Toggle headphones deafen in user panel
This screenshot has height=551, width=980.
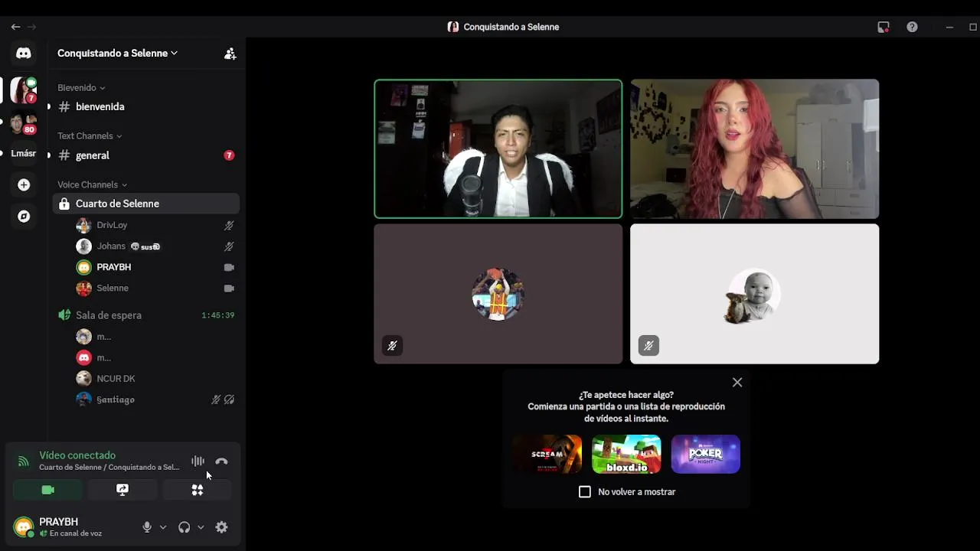tap(184, 527)
